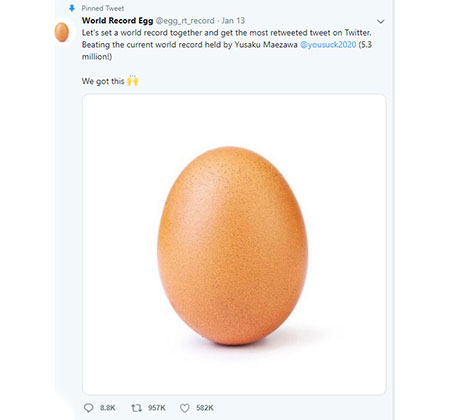Click the Pinned Tweet label
The image size is (450, 420).
(x=103, y=8)
